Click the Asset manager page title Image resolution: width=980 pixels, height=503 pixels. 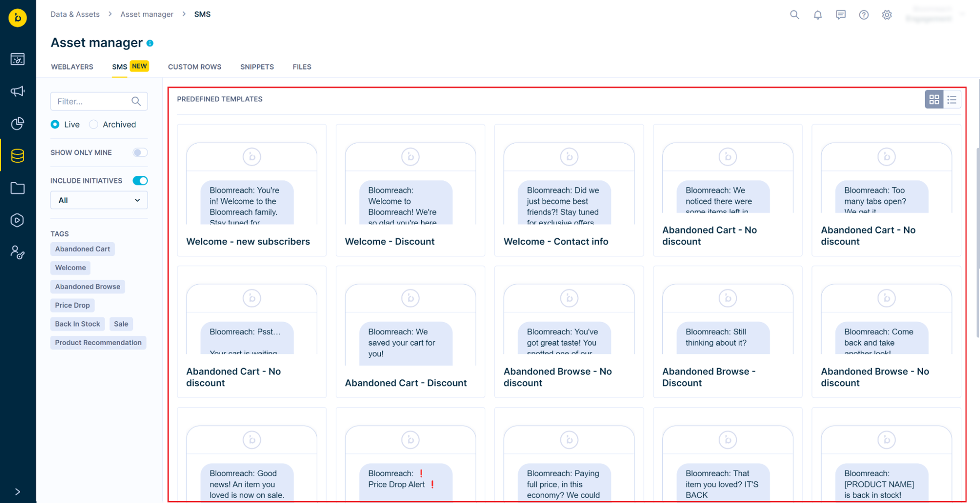tap(97, 43)
